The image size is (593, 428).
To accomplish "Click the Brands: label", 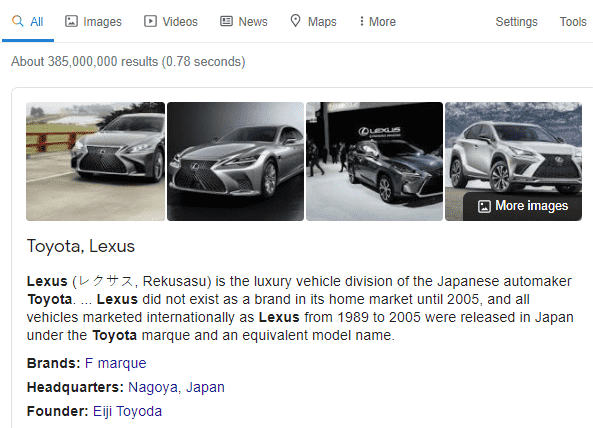I will click(x=54, y=363).
